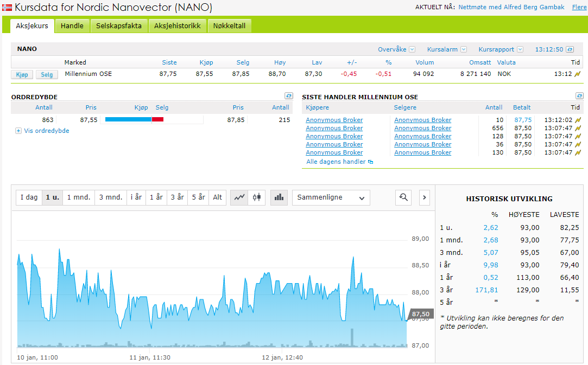Select the 5 år chart period
Image resolution: width=588 pixels, height=365 pixels.
coord(198,197)
